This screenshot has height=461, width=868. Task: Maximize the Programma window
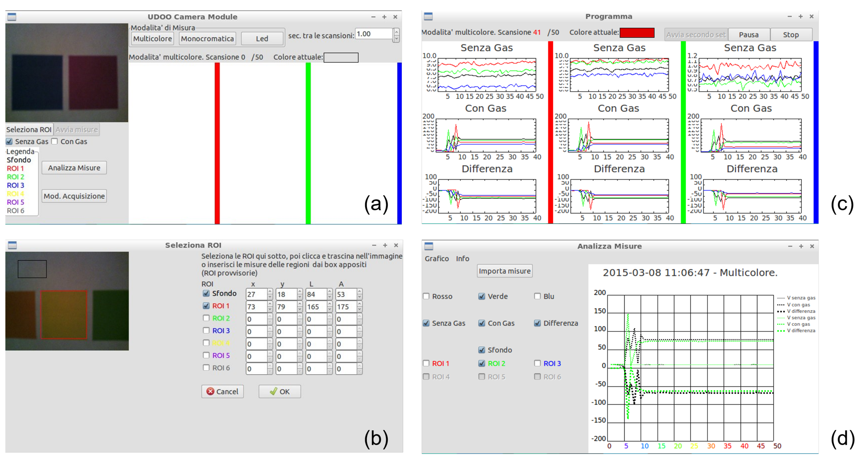click(800, 16)
